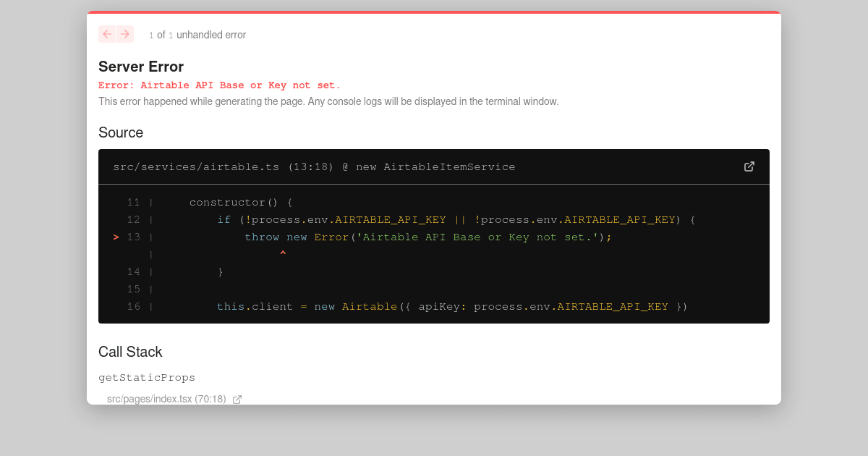Image resolution: width=868 pixels, height=456 pixels.
Task: Expand the getStaticProps call stack frame
Action: (x=147, y=377)
